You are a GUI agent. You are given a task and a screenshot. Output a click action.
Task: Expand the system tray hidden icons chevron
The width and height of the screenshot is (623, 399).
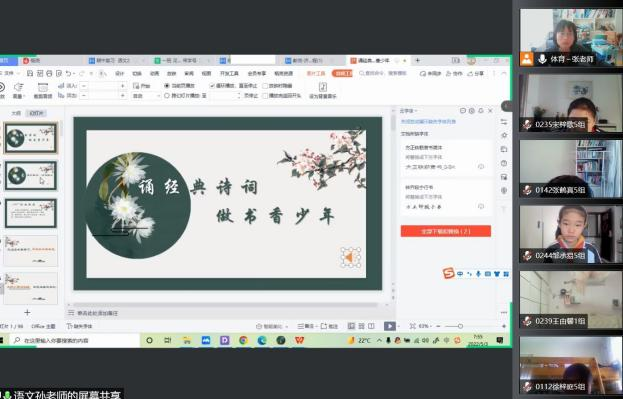379,340
